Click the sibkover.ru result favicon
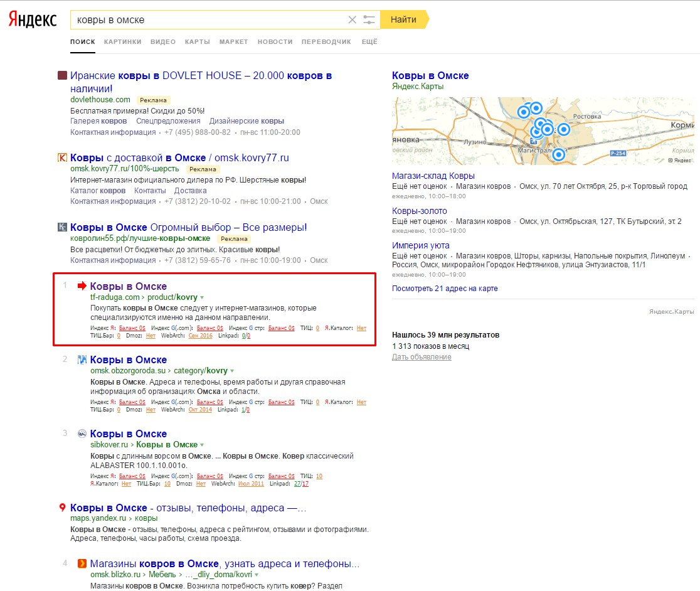This screenshot has height=591, width=700. coord(82,434)
